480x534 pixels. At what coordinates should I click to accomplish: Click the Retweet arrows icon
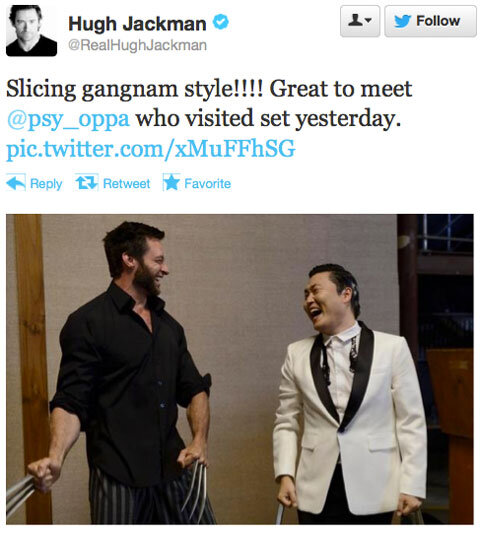click(x=87, y=182)
